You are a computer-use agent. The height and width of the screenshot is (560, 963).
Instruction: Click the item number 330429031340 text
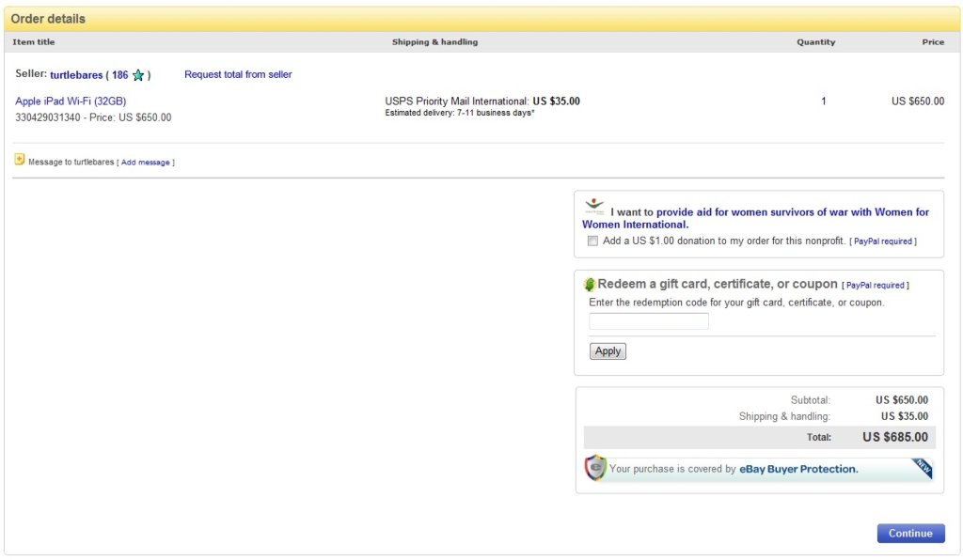tap(48, 117)
